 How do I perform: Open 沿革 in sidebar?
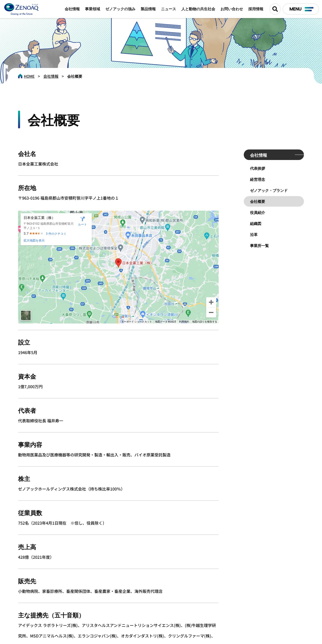point(254,234)
